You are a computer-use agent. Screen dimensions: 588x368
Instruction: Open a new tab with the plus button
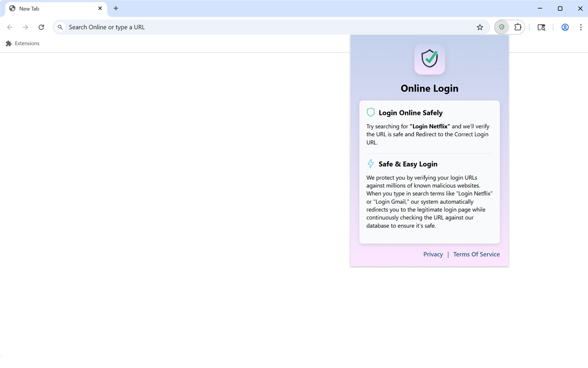[116, 8]
